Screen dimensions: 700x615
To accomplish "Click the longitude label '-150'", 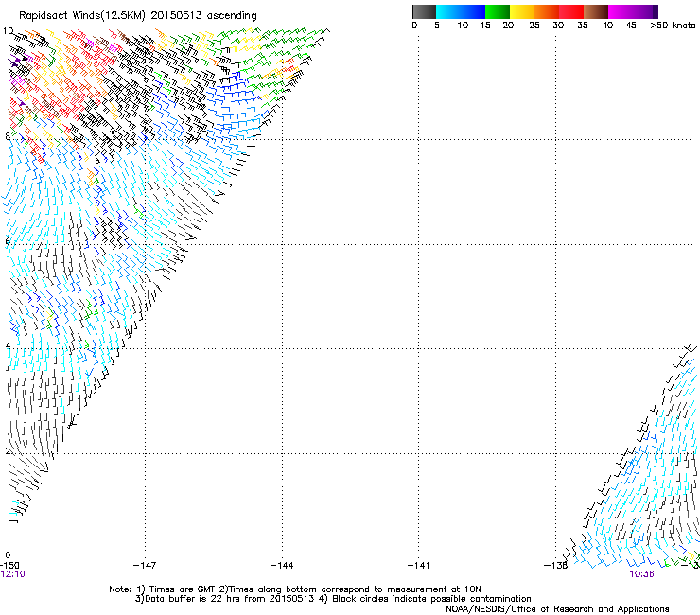I will (x=9, y=566).
